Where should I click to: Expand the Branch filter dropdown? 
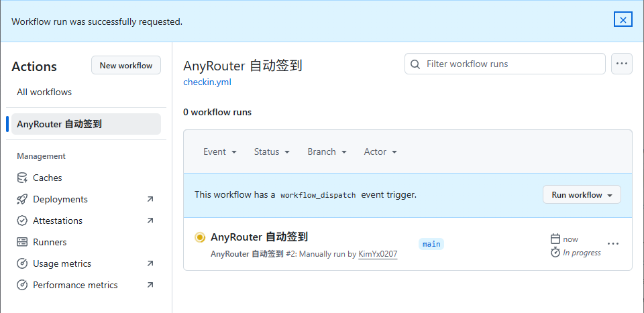coord(327,151)
